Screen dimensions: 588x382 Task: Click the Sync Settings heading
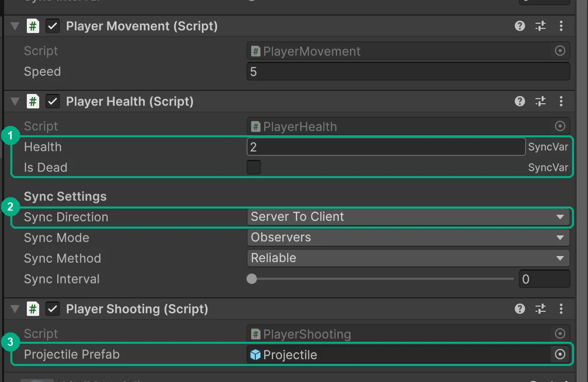[x=66, y=197]
